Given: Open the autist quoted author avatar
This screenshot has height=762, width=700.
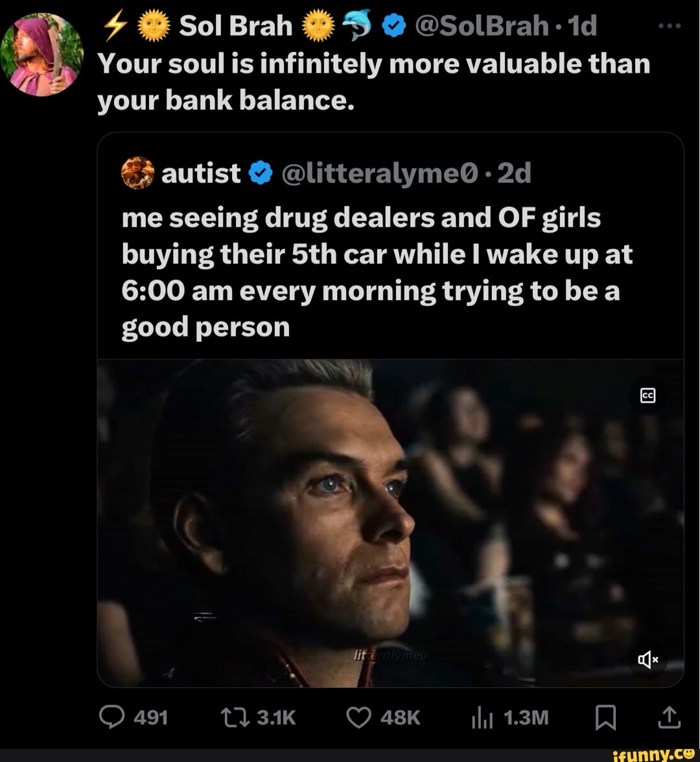Looking at the screenshot, I should (137, 173).
